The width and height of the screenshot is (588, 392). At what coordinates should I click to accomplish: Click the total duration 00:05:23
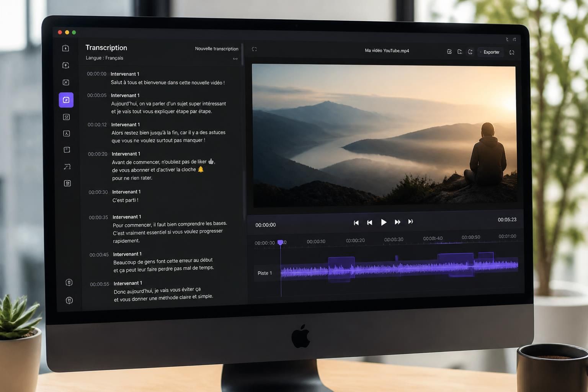[507, 220]
